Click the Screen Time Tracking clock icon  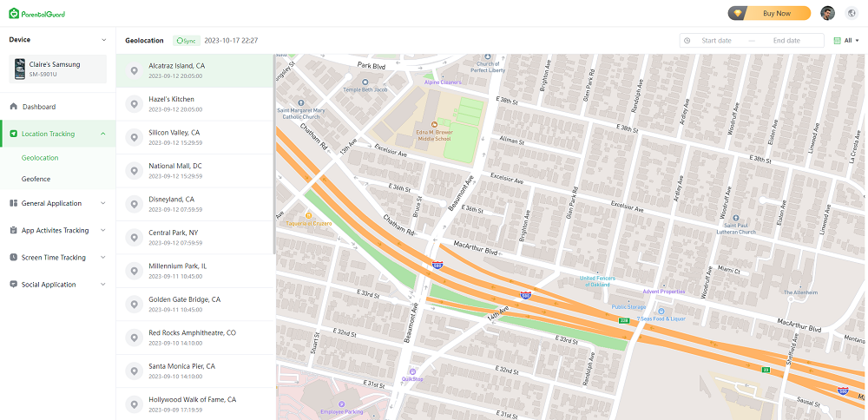coord(13,258)
